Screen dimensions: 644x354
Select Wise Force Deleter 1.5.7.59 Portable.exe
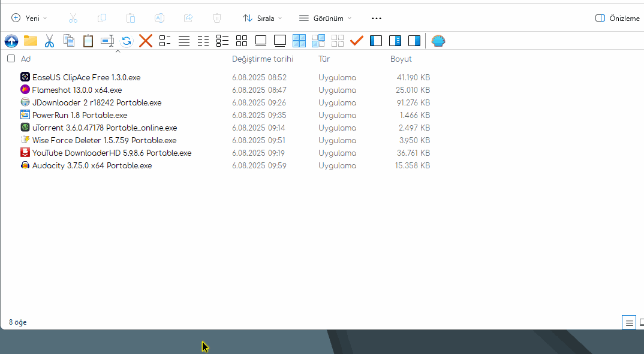pos(104,140)
